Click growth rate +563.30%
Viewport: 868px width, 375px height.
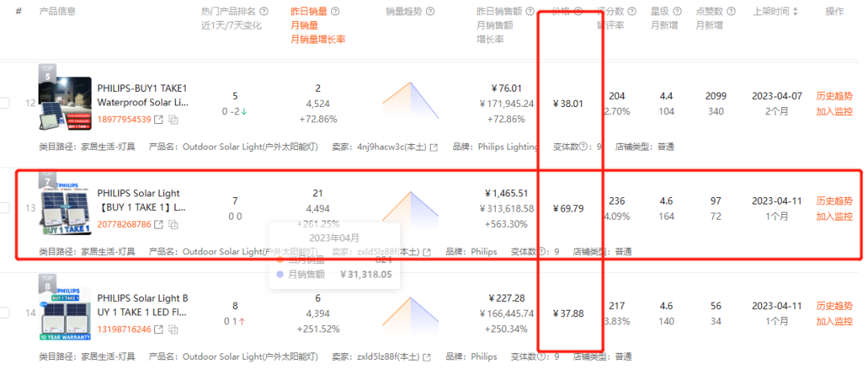click(506, 224)
